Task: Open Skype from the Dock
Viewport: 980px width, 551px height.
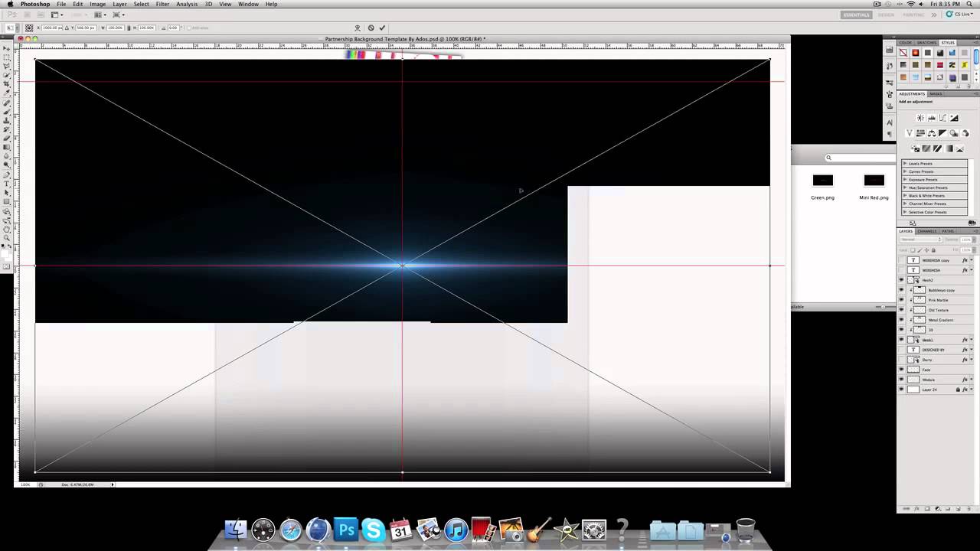Action: pos(373,529)
